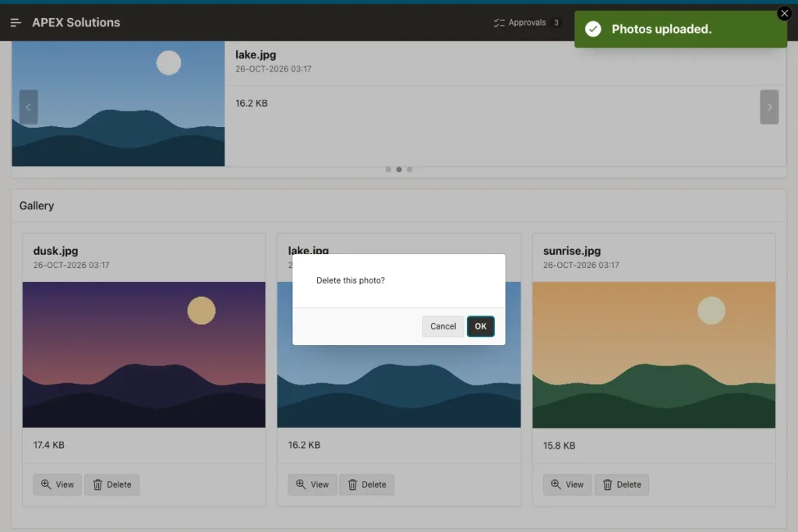Select the first carousel dot indicator
The height and width of the screenshot is (532, 798).
point(388,169)
